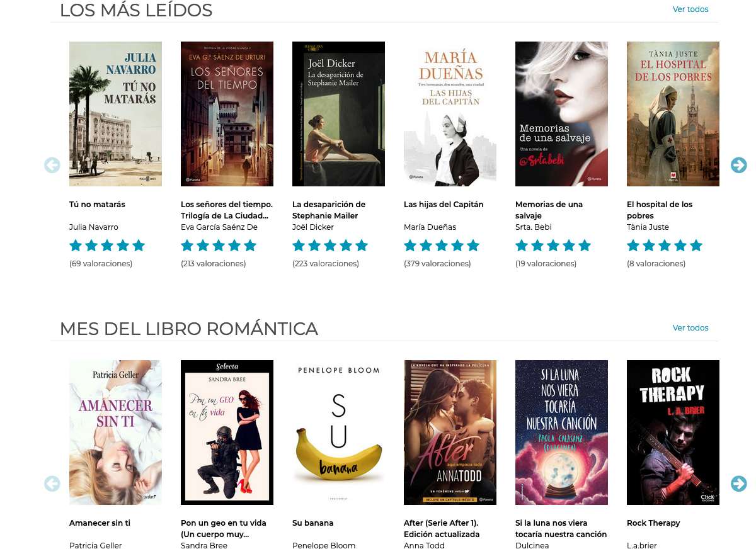Open La desaparición de Stephanie Mailer title link
The height and width of the screenshot is (549, 756).
tap(329, 210)
